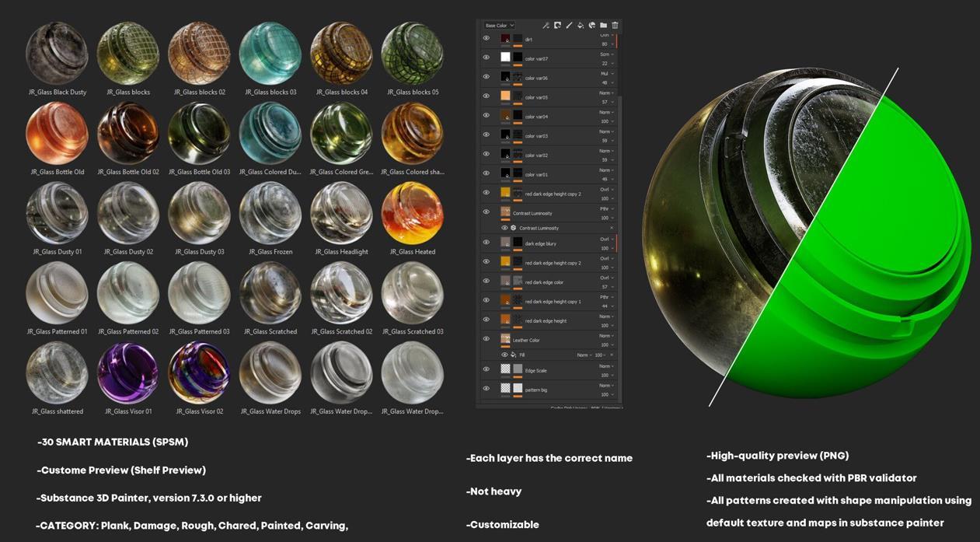The height and width of the screenshot is (542, 980).
Task: Create a new folder in layer stack
Action: coord(603,26)
